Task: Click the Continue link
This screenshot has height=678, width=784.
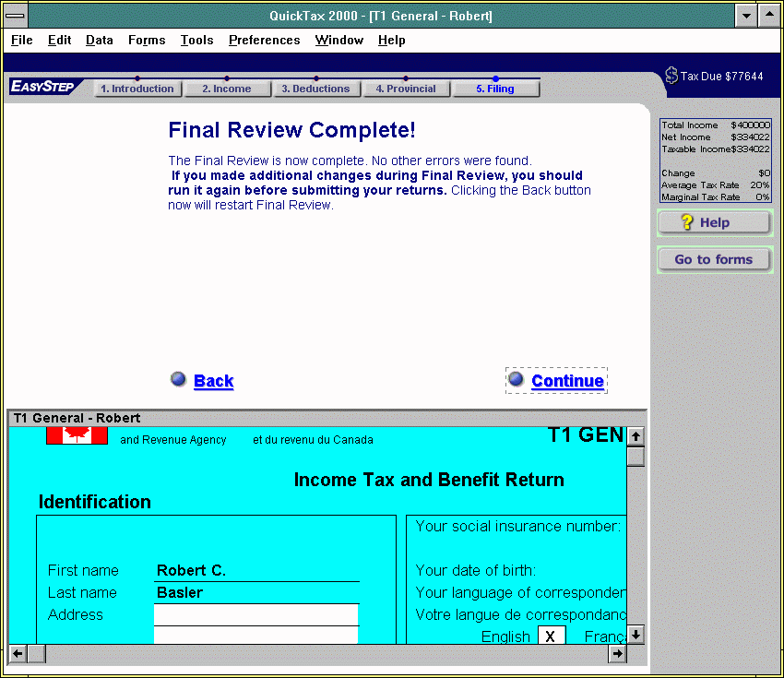Action: tap(567, 381)
